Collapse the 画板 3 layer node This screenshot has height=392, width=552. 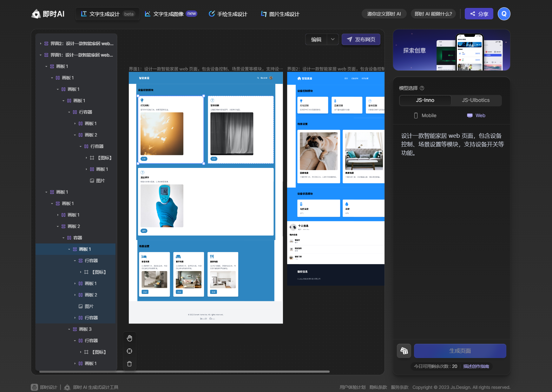click(x=69, y=329)
